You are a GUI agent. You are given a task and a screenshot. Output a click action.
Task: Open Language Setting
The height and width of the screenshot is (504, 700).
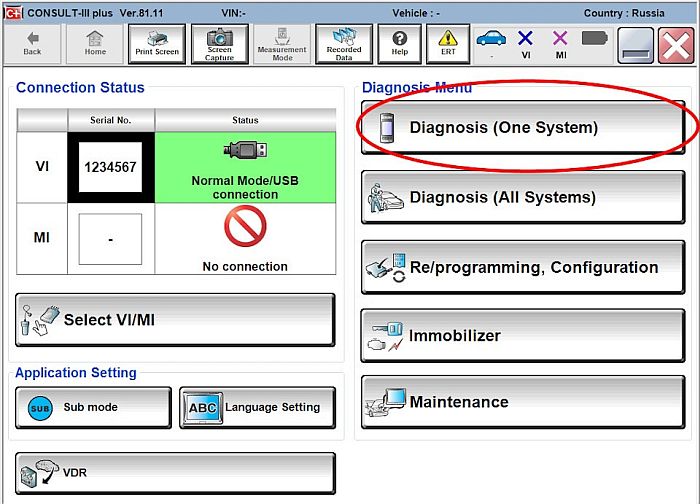coord(258,408)
